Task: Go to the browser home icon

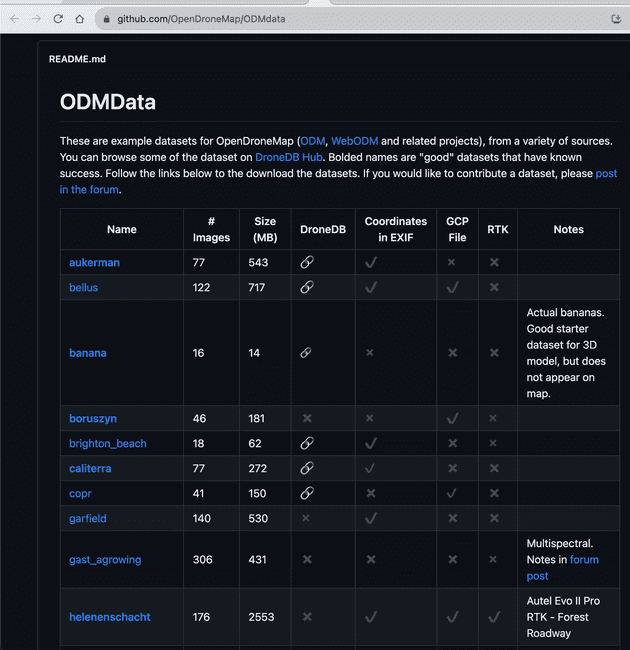Action: tap(80, 19)
